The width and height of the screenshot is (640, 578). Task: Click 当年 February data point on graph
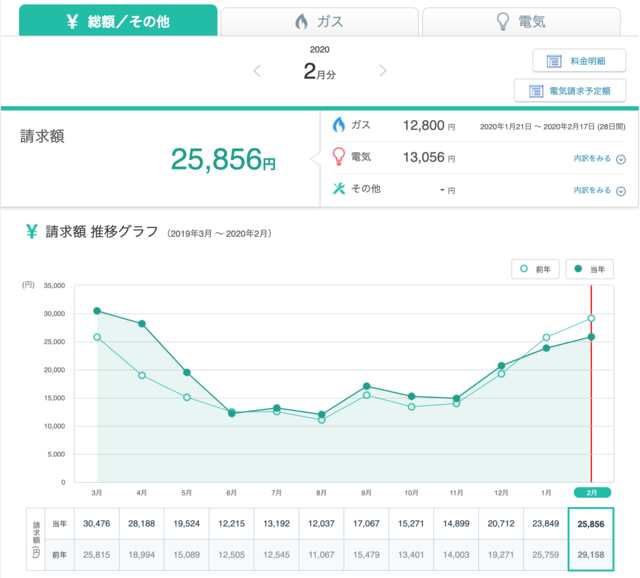591,337
